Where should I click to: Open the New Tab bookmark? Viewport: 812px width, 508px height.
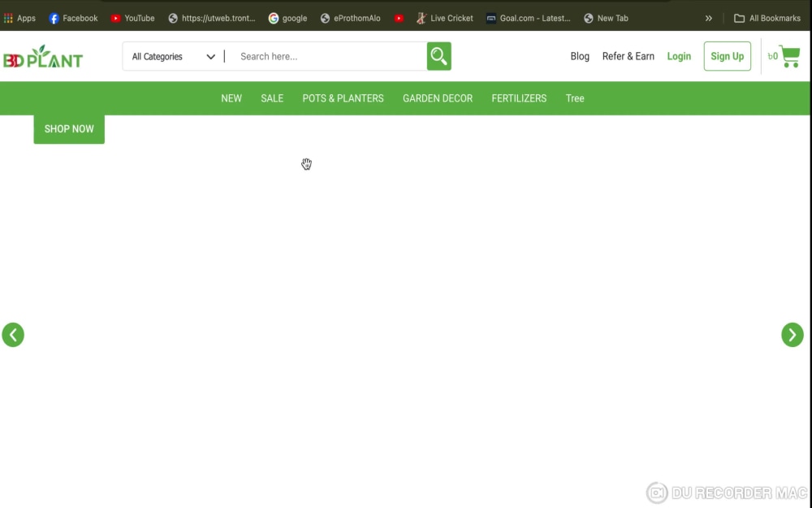[606, 18]
